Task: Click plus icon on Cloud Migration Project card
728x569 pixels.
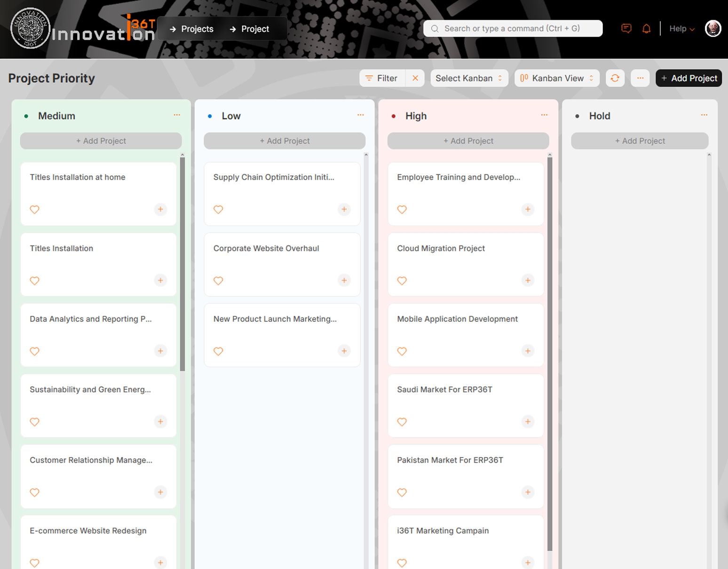Action: [x=528, y=280]
